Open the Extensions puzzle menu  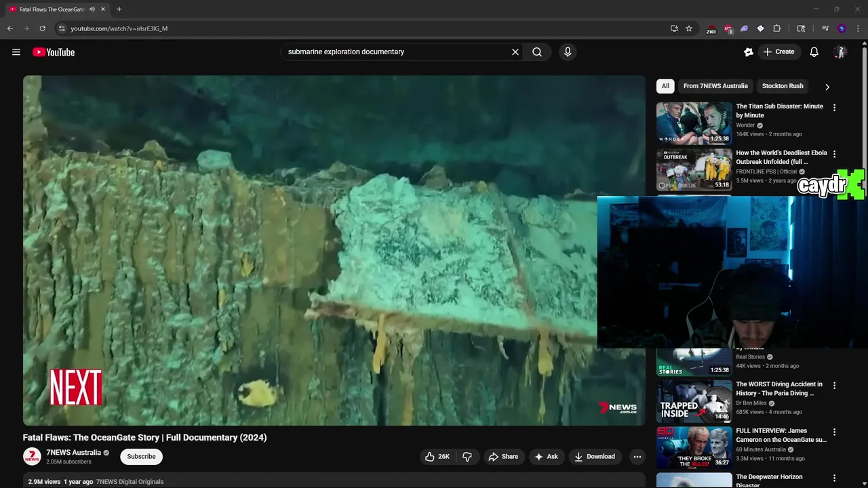click(x=777, y=28)
